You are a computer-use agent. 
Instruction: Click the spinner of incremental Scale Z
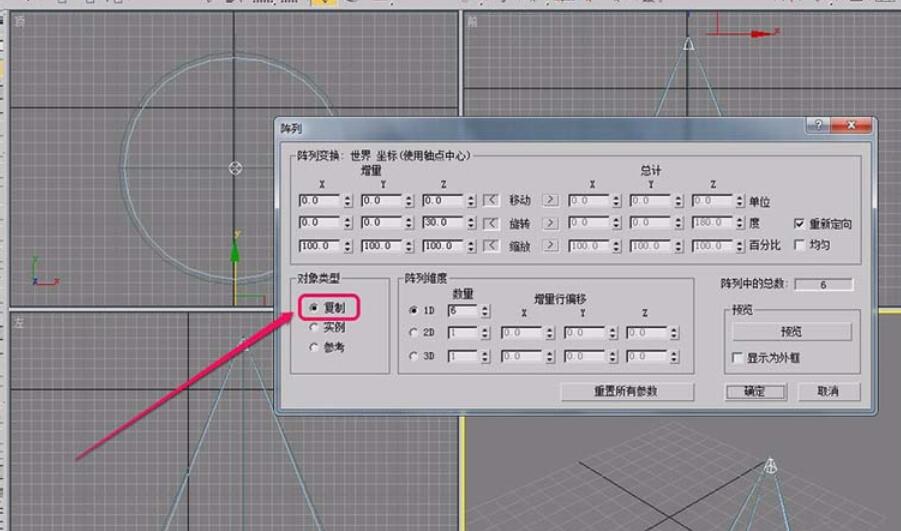pos(471,246)
